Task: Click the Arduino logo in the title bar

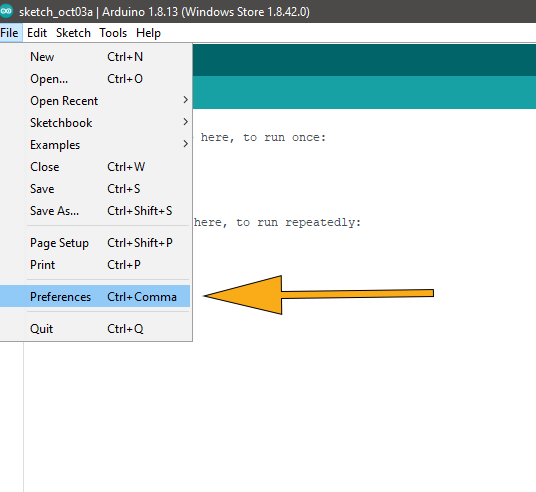Action: click(x=6, y=11)
